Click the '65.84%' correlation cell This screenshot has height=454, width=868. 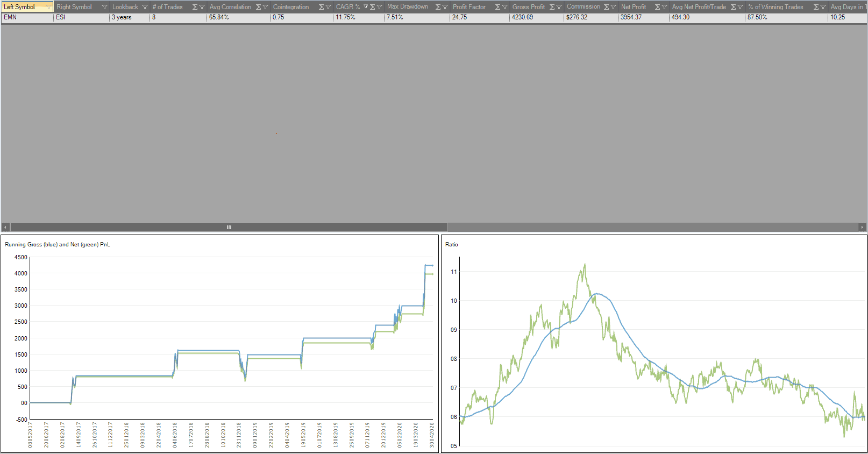[238, 17]
